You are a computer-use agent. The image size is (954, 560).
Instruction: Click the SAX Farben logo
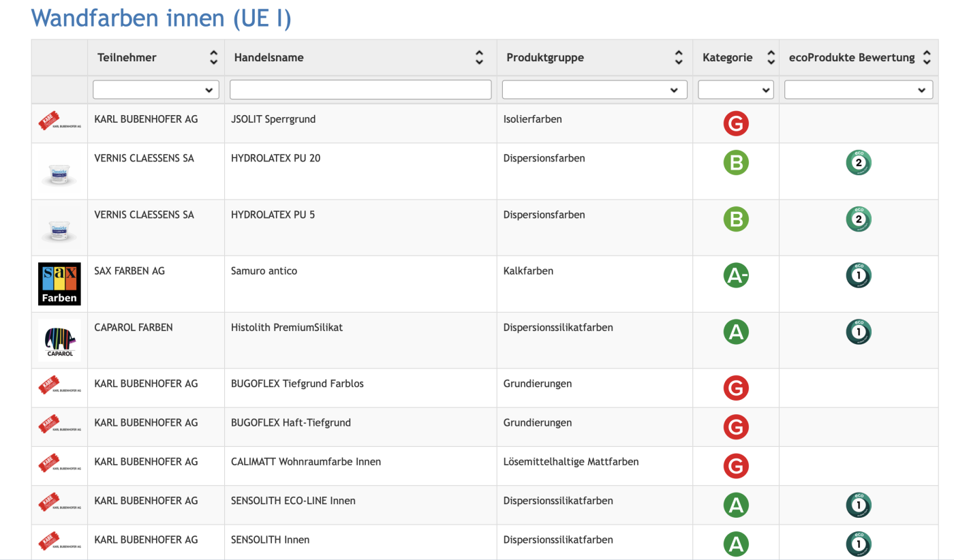point(59,283)
